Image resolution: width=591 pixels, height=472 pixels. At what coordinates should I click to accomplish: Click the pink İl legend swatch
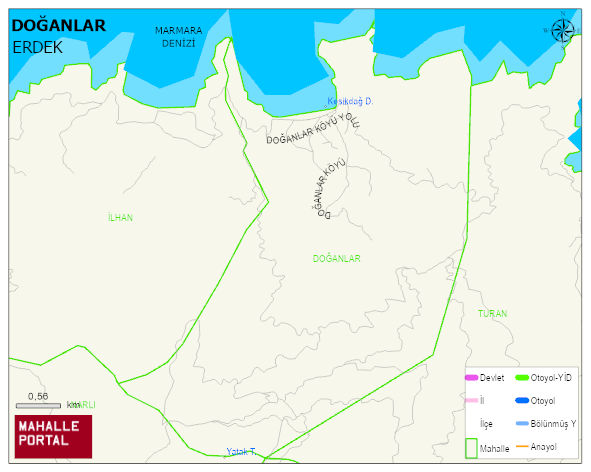(x=472, y=401)
